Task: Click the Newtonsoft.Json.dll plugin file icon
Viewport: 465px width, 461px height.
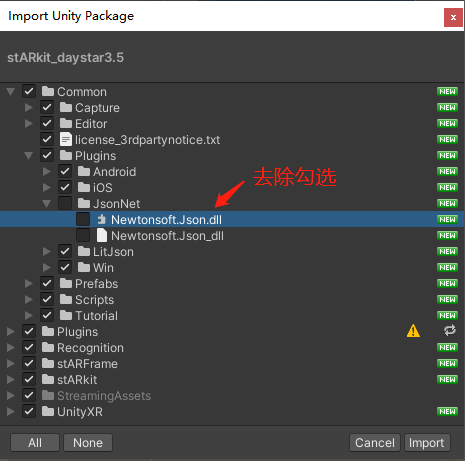Action: (x=101, y=220)
